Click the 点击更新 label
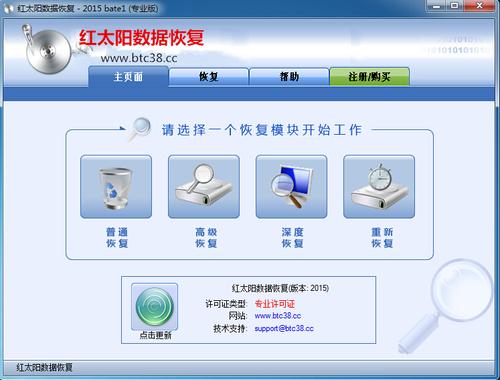 click(x=155, y=335)
